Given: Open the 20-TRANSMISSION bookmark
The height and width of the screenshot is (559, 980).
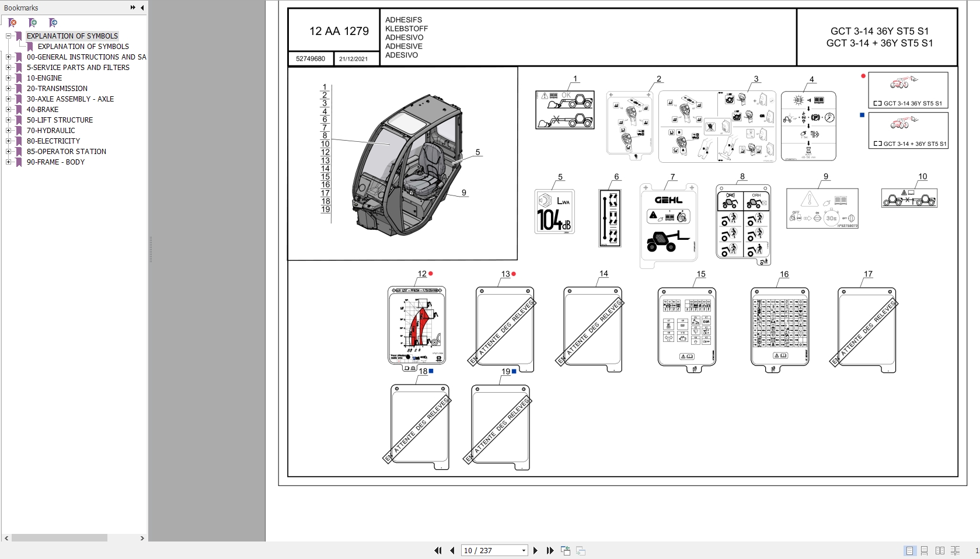Looking at the screenshot, I should [57, 88].
